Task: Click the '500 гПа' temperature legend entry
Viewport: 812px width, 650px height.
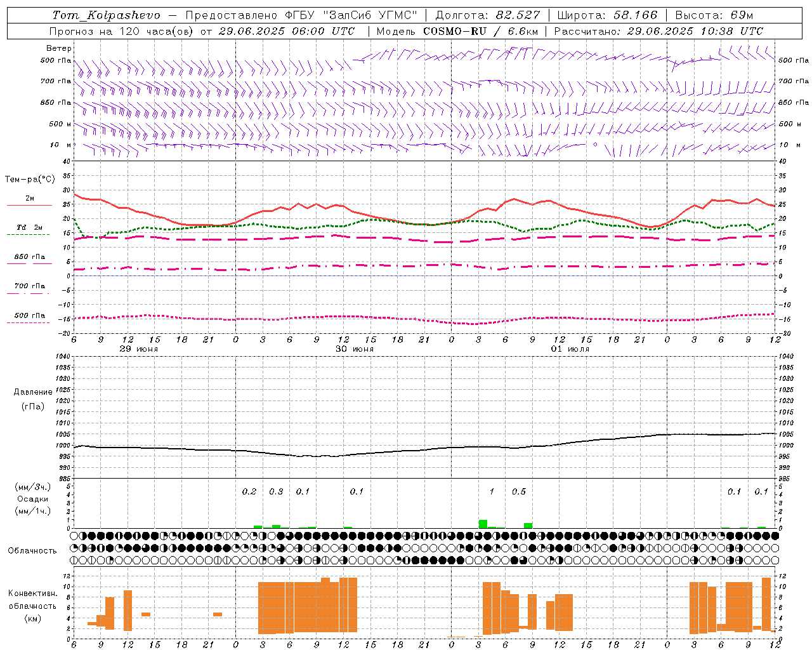Action: click(x=29, y=315)
